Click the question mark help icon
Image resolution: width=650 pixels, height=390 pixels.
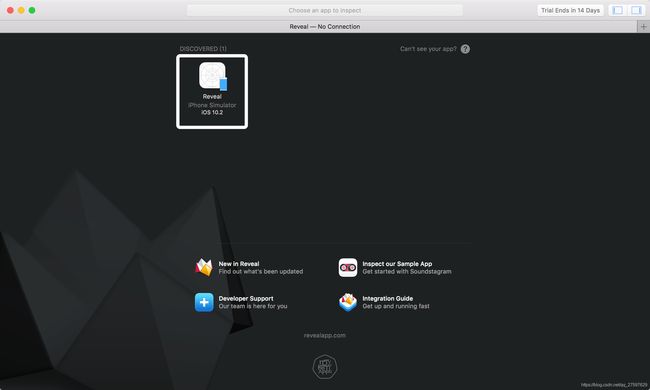[465, 49]
